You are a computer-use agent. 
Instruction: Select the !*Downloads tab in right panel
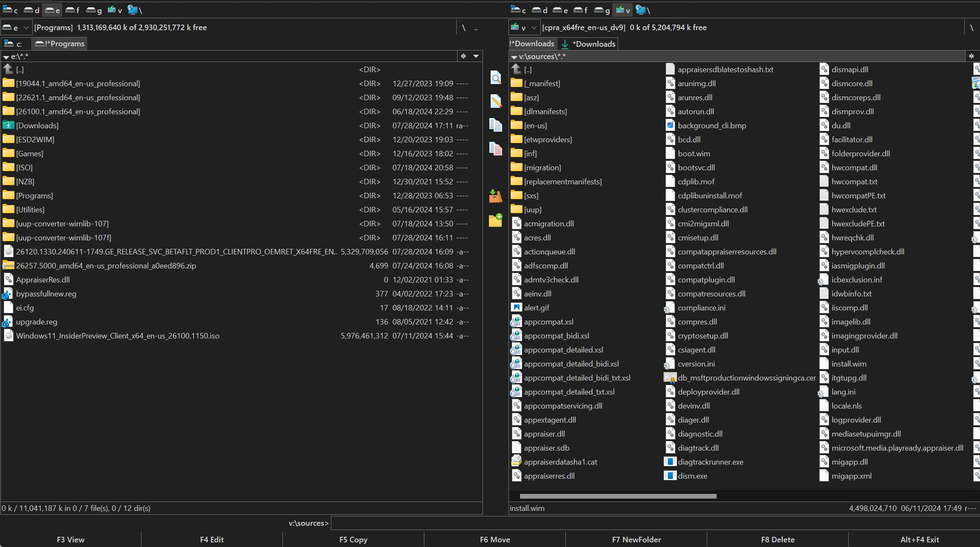pos(532,44)
